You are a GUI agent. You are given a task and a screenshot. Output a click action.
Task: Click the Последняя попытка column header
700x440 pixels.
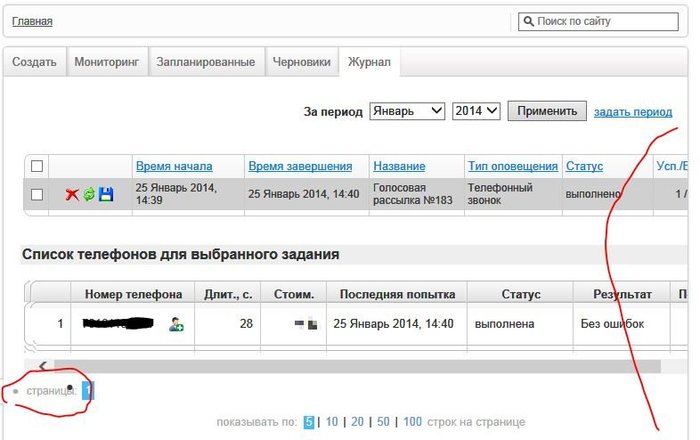(397, 294)
